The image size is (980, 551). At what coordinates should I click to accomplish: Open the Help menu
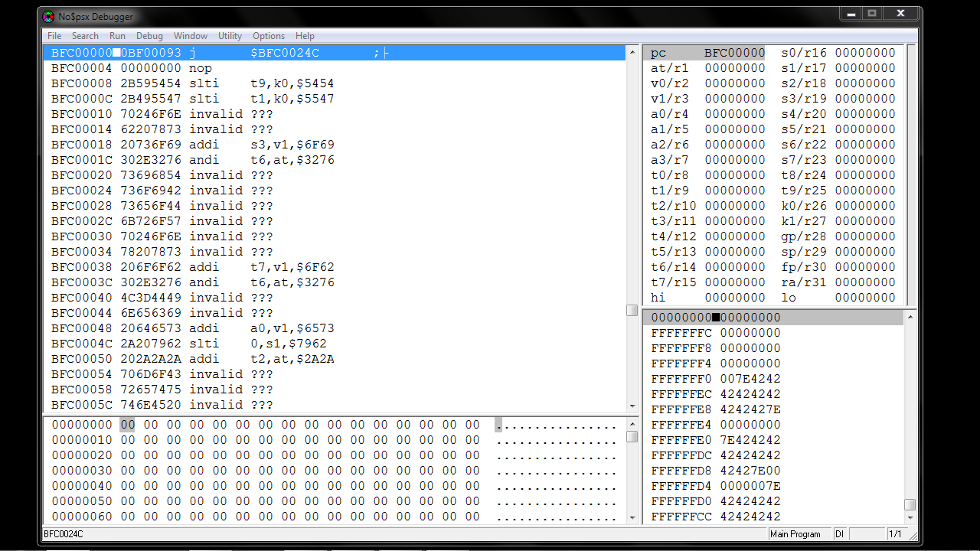(305, 36)
